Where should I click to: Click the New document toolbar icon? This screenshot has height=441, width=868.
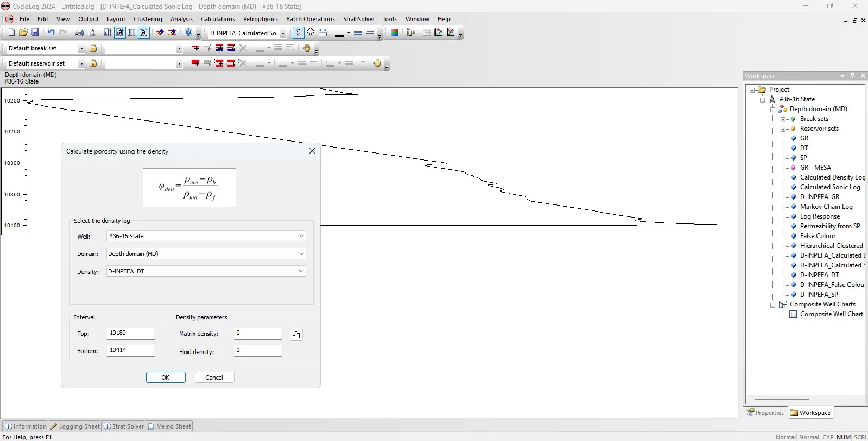[11, 33]
